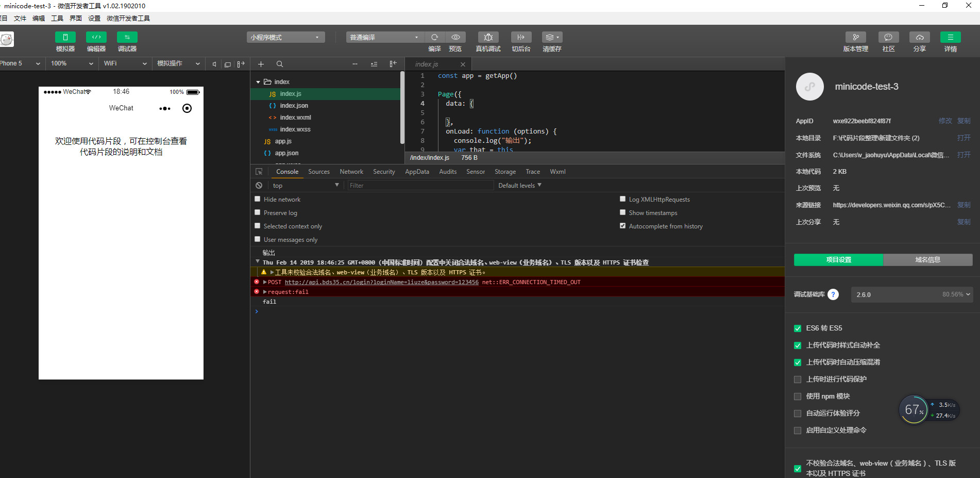
Task: Click the 域名信息 button
Action: tap(928, 260)
